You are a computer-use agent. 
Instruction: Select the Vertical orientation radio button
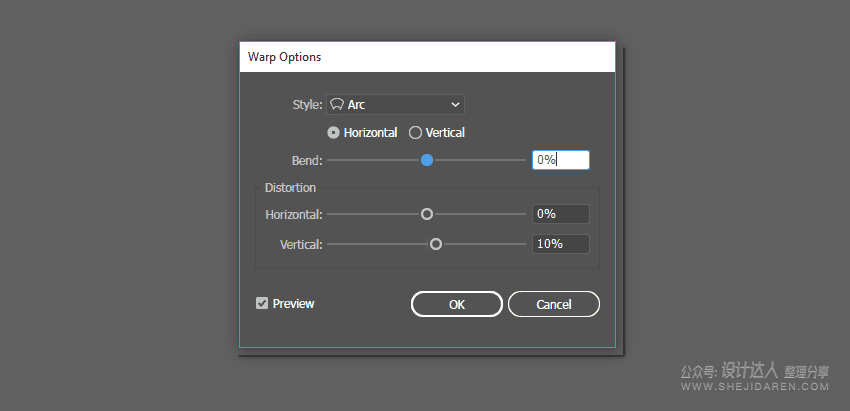(415, 132)
